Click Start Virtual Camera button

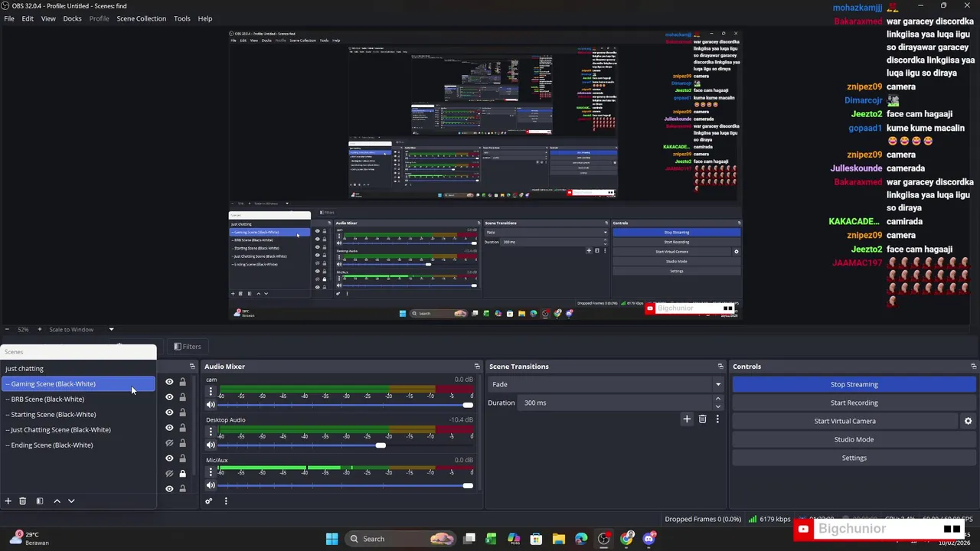(x=844, y=421)
